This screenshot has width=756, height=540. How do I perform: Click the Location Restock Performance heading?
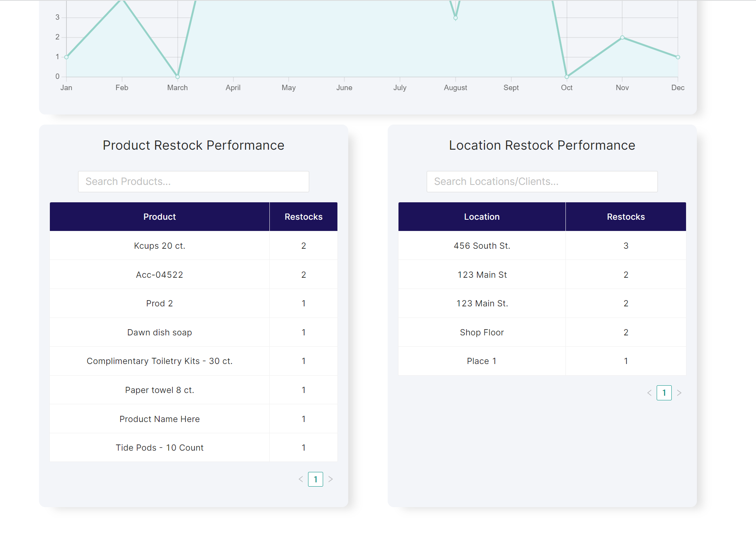[542, 145]
